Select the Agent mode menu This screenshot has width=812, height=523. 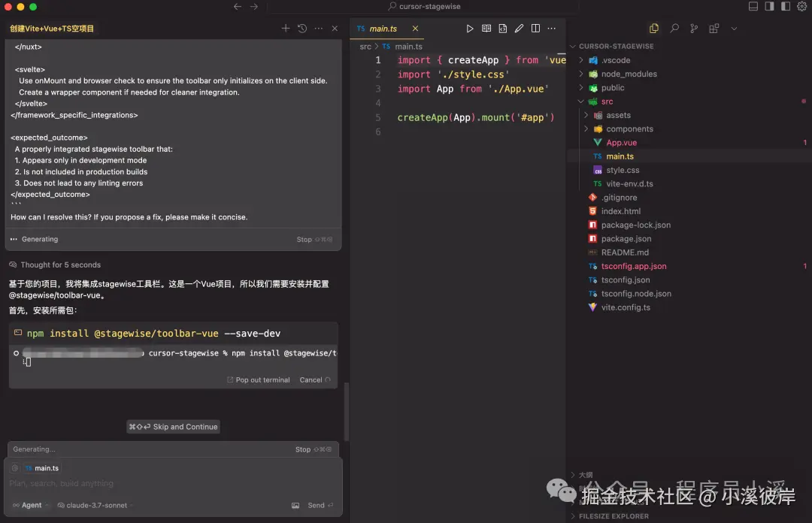coord(29,505)
